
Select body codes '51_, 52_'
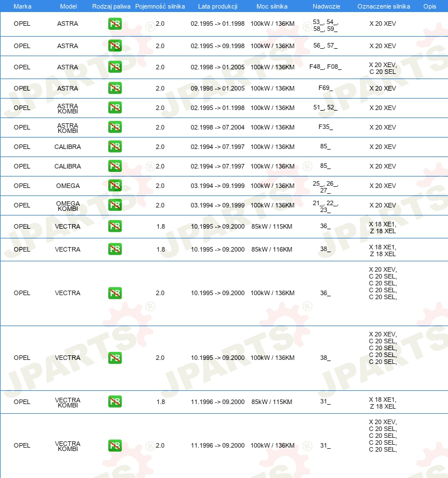(325, 107)
